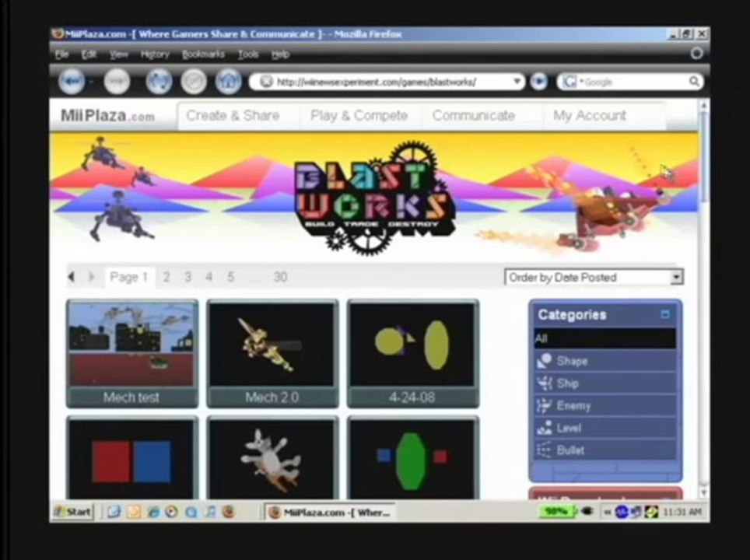Viewport: 750px width, 560px height.
Task: Click the green 98% battery indicator
Action: pos(556,512)
